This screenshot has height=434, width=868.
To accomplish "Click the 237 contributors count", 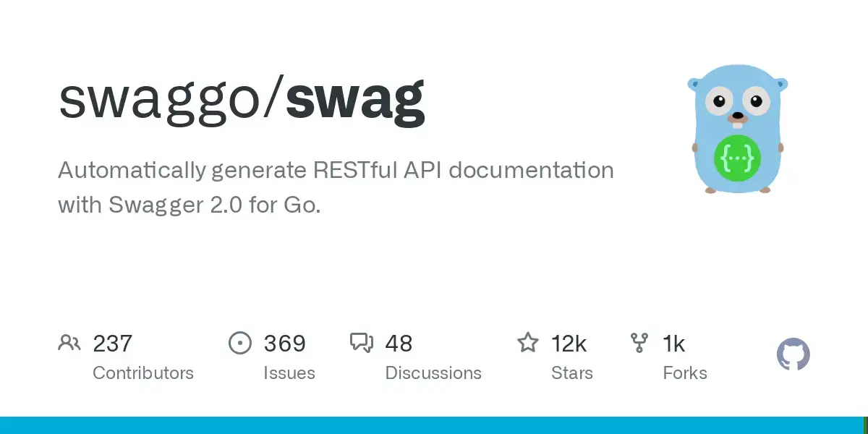I will point(113,343).
